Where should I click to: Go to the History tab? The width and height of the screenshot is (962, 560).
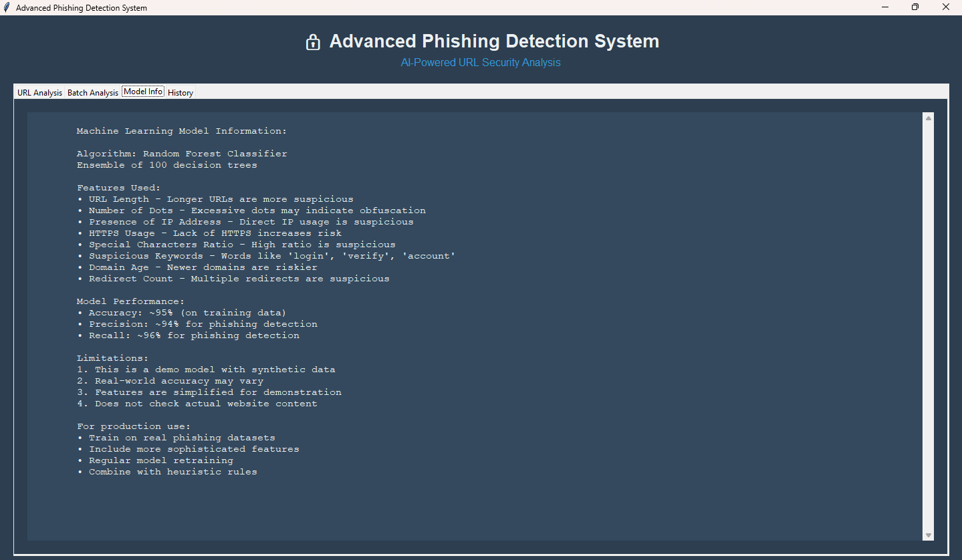[181, 92]
